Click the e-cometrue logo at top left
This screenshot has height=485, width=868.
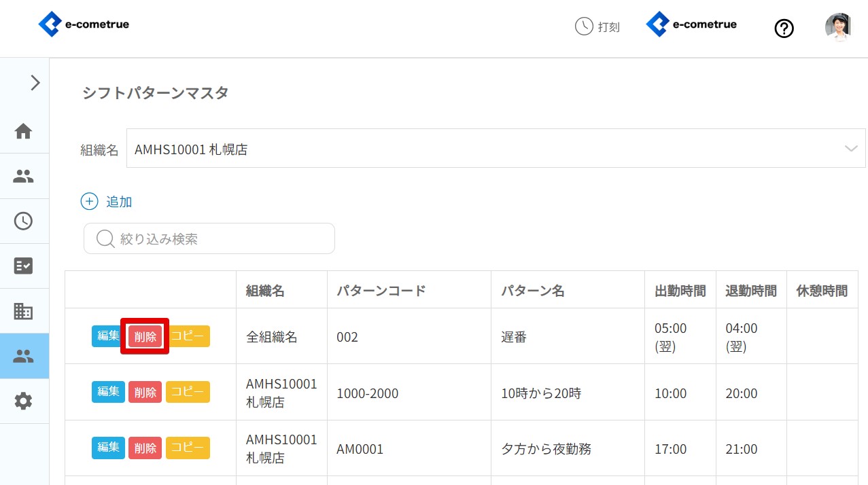coord(84,24)
